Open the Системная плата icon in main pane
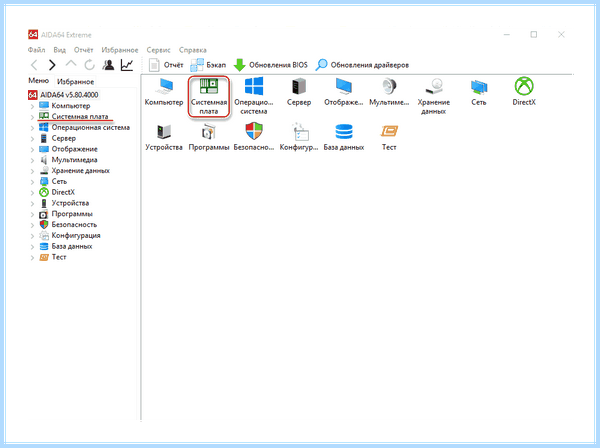Viewport: 600px width, 448px height. point(209,96)
